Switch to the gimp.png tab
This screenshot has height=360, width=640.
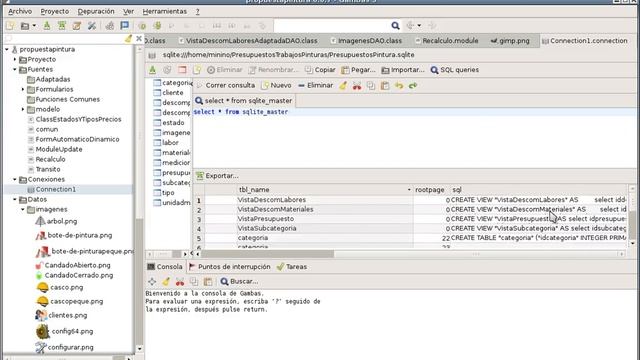pyautogui.click(x=510, y=41)
